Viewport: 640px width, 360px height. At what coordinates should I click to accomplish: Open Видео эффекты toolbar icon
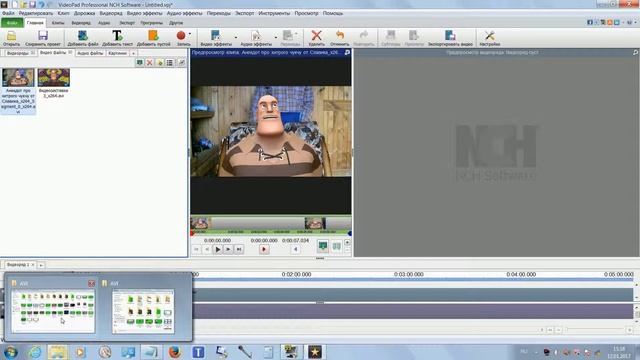pyautogui.click(x=216, y=38)
